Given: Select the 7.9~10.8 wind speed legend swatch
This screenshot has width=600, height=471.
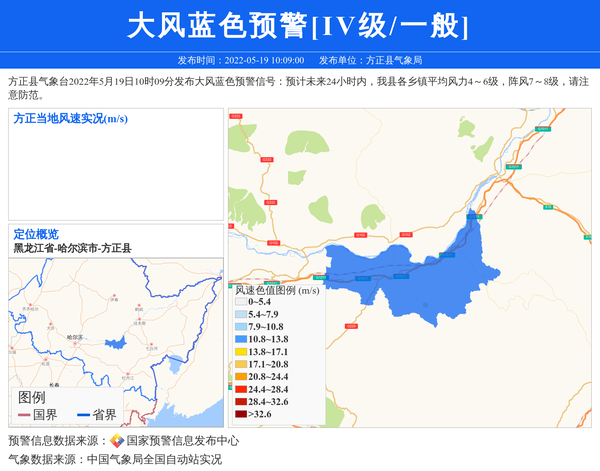Looking at the screenshot, I should (x=240, y=327).
